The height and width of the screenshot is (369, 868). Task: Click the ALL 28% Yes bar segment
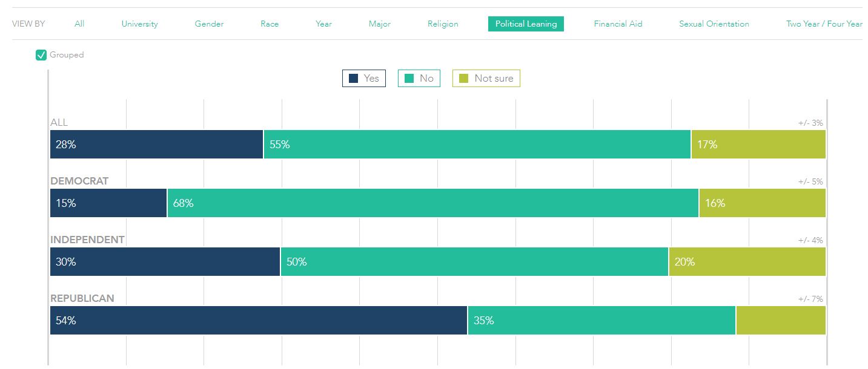tap(156, 145)
